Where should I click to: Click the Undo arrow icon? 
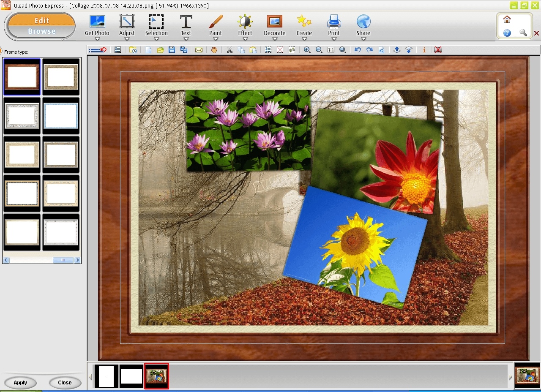358,50
